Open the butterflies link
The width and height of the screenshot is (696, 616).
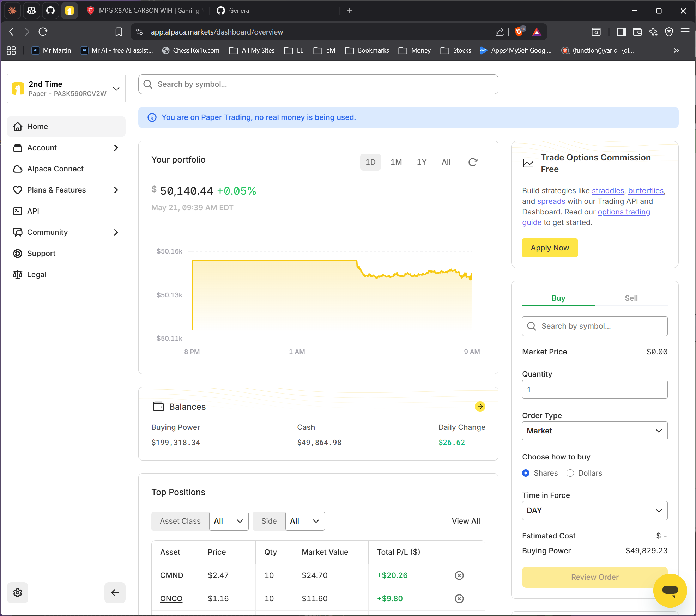646,191
